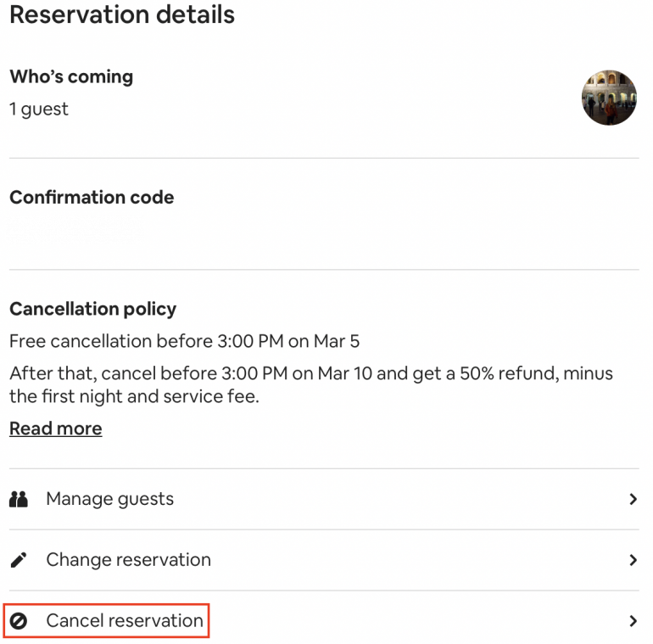Expand the Change reservation chevron arrow
653x644 pixels.
click(x=633, y=560)
